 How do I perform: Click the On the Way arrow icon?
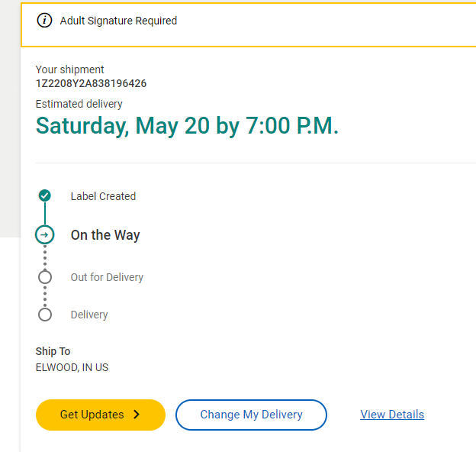(45, 235)
